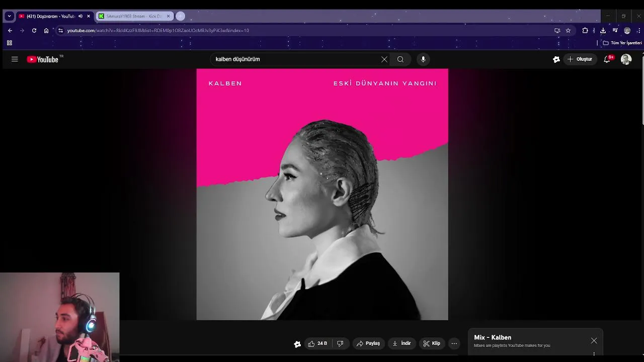This screenshot has width=644, height=362.
Task: Bookmark this page with the star
Action: (x=568, y=31)
